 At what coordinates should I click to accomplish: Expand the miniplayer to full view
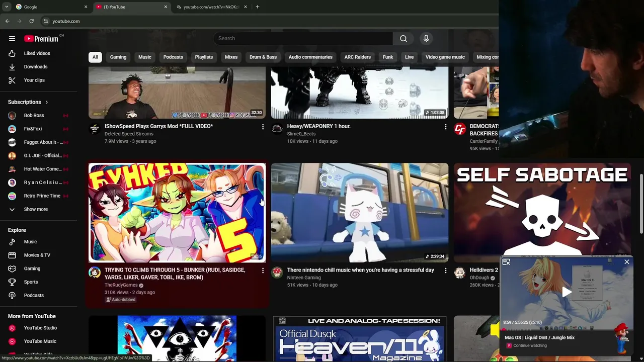(x=506, y=262)
